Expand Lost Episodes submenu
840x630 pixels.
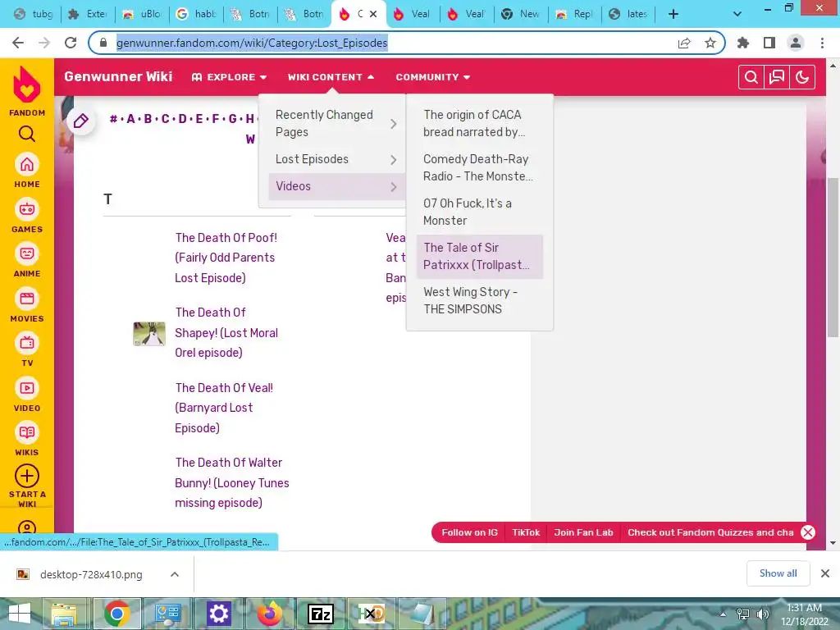click(336, 159)
